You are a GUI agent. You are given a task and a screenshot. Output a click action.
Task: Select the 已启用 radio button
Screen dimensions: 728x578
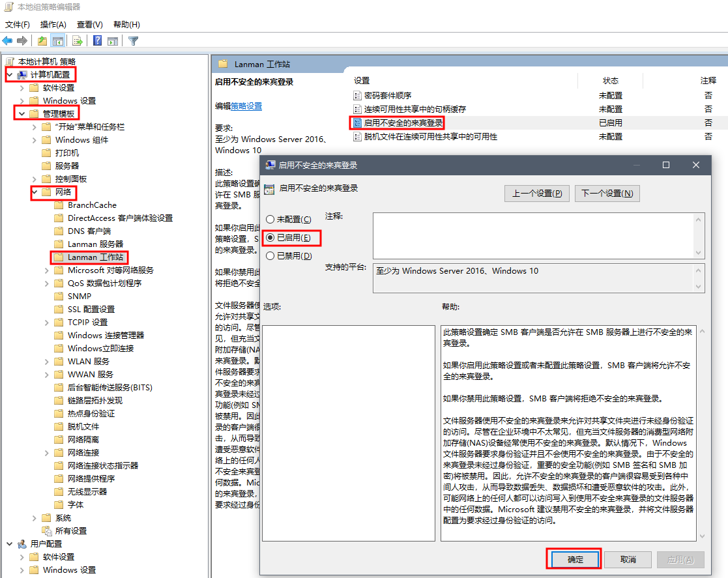[x=270, y=238]
